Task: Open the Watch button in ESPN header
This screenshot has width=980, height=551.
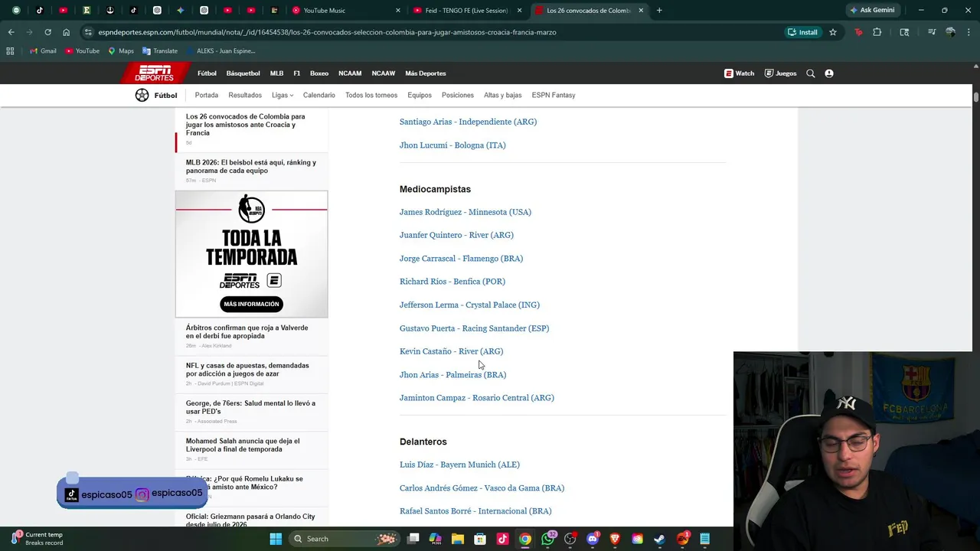Action: [740, 73]
